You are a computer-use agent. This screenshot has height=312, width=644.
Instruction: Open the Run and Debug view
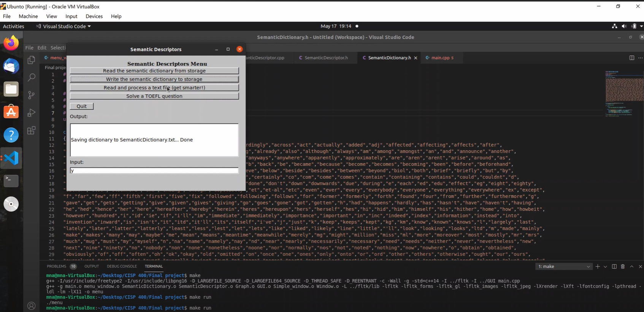[32, 113]
